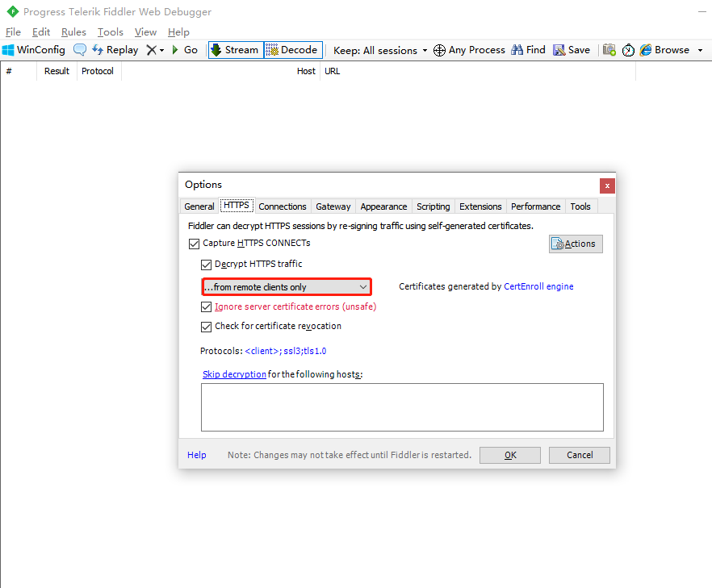Open the View menu

[145, 31]
